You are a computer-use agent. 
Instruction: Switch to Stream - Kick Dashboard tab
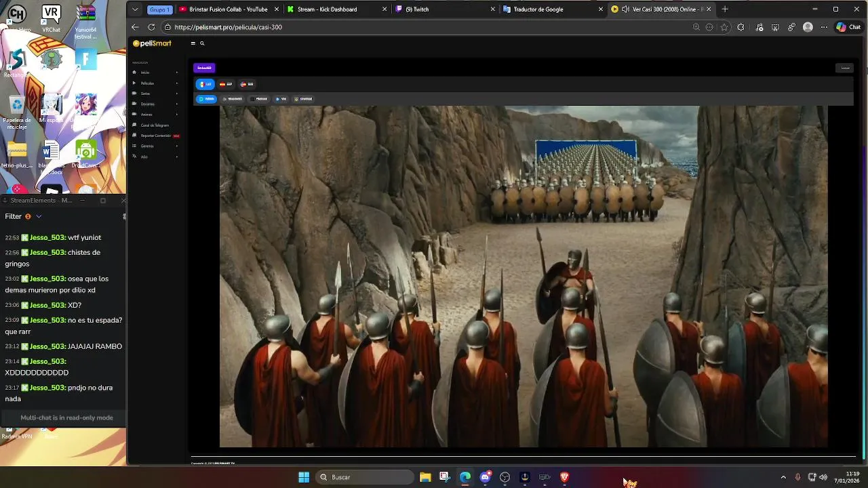click(336, 9)
